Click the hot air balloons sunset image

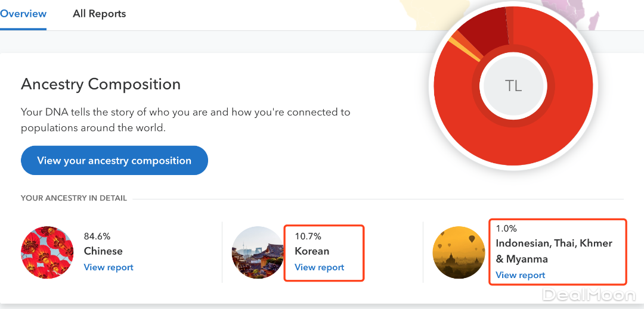tap(459, 252)
